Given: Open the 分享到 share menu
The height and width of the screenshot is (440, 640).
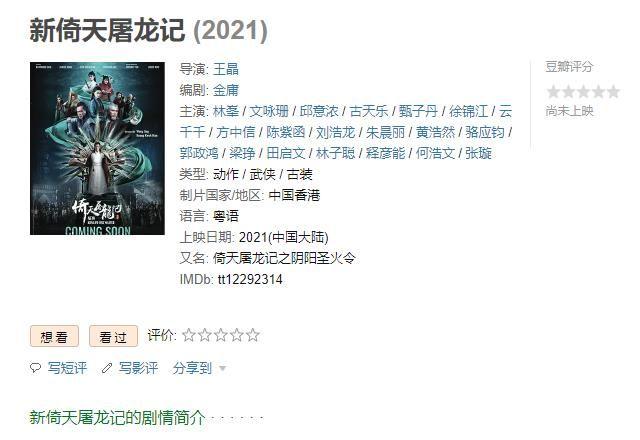Looking at the screenshot, I should 192,368.
